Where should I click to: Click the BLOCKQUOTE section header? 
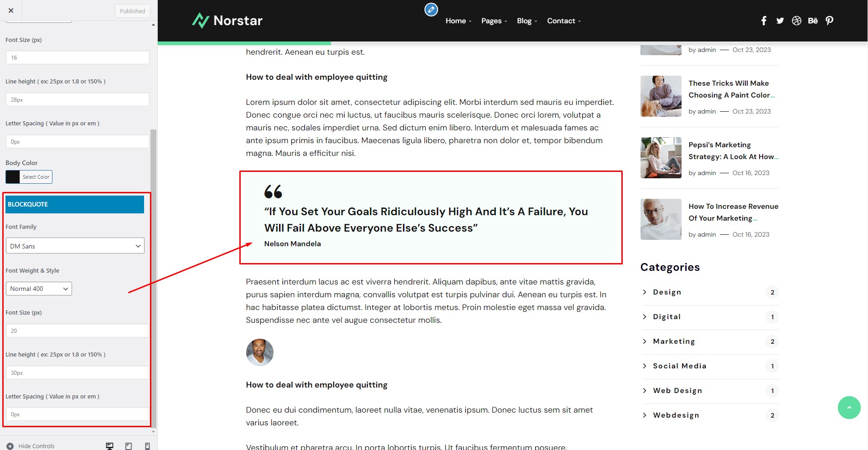point(75,204)
